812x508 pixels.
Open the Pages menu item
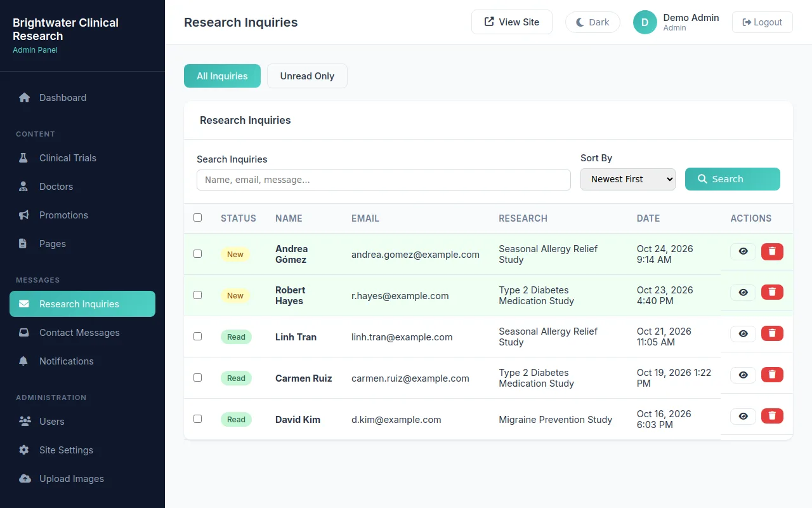click(x=82, y=244)
